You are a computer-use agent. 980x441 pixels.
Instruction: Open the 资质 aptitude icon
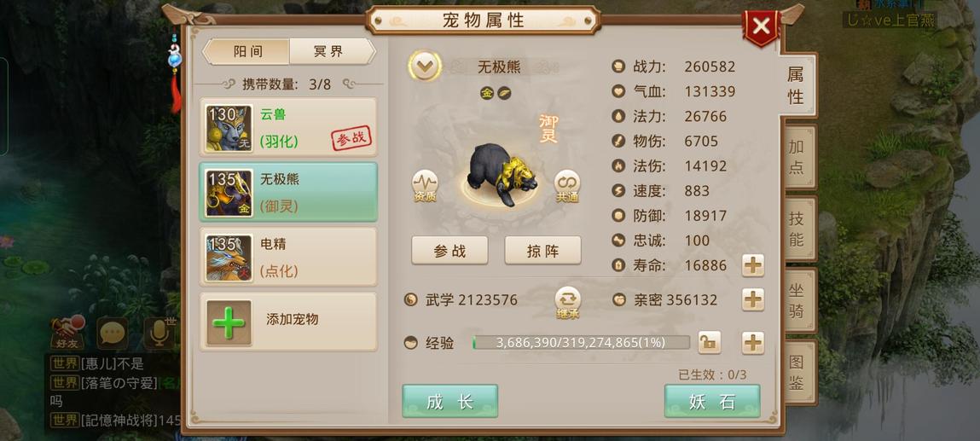click(425, 186)
